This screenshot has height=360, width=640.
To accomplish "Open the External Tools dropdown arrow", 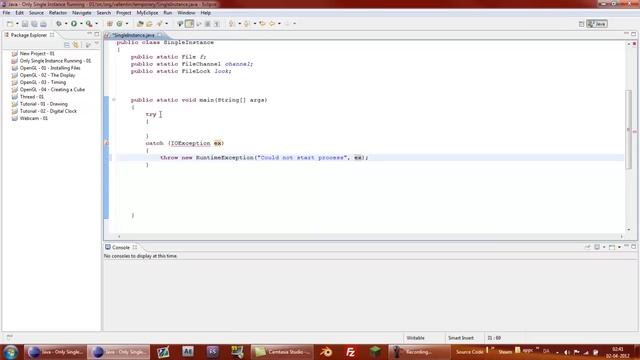I will point(96,24).
